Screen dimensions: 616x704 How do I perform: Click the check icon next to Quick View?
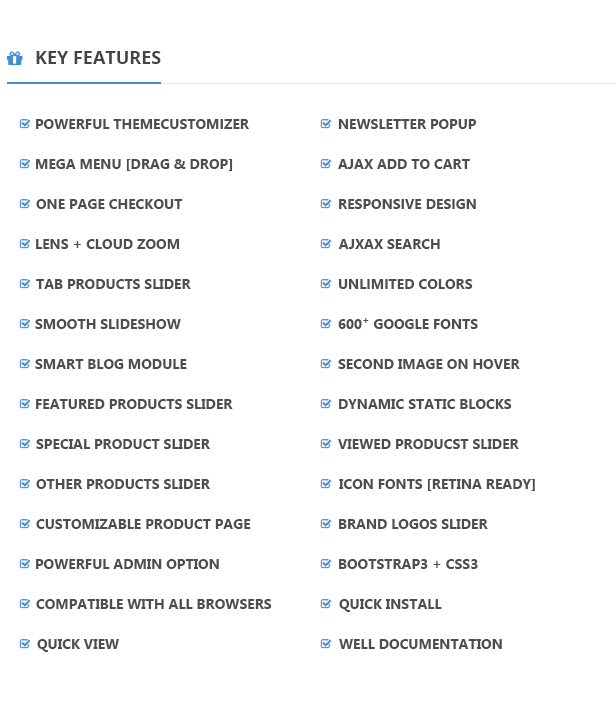pyautogui.click(x=25, y=643)
